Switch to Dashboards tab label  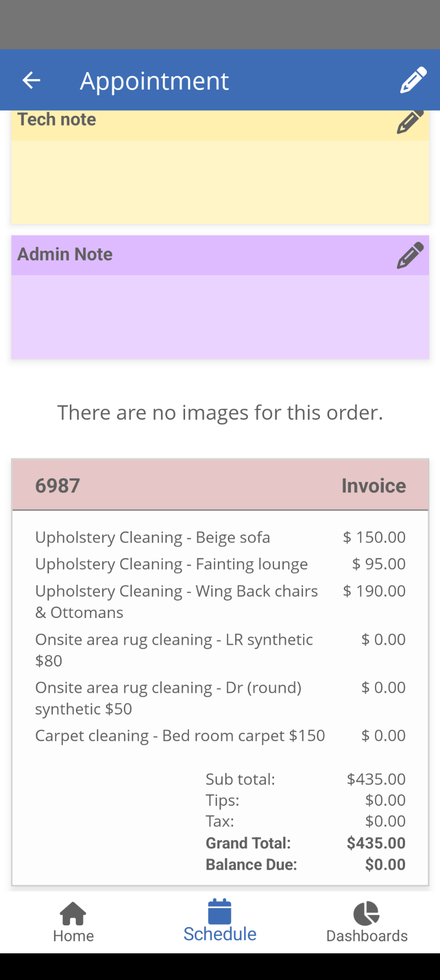coord(367,936)
